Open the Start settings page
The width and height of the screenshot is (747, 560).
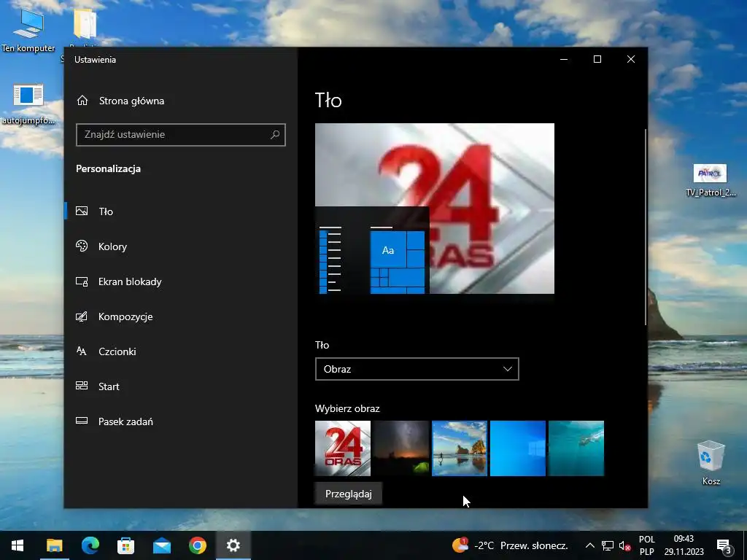(x=109, y=386)
